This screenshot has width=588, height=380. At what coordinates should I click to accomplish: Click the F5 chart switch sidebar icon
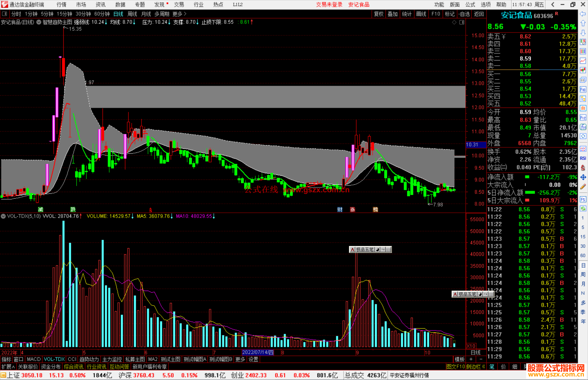tap(583, 199)
